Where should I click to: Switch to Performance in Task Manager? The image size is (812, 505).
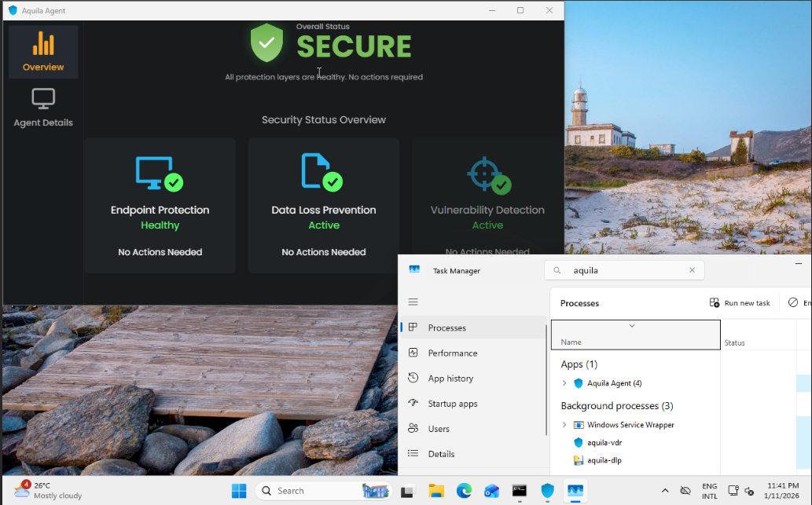click(452, 353)
